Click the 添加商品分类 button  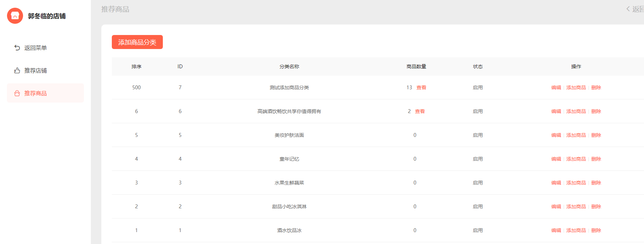[x=137, y=42]
